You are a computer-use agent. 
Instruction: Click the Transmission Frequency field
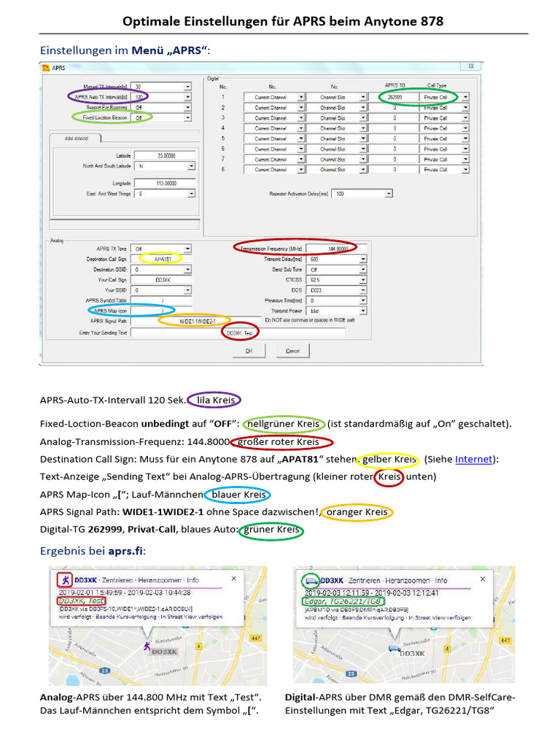pos(337,249)
